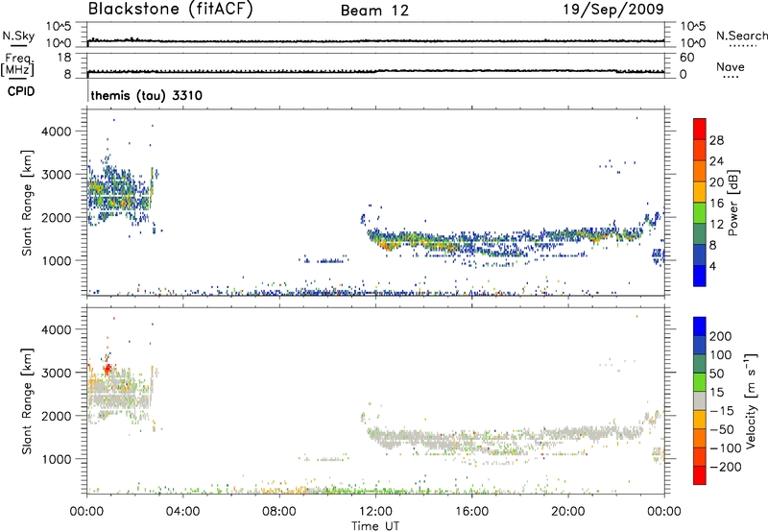
Task: Click the "-200" label on velocity colorbar
Action: coord(726,467)
